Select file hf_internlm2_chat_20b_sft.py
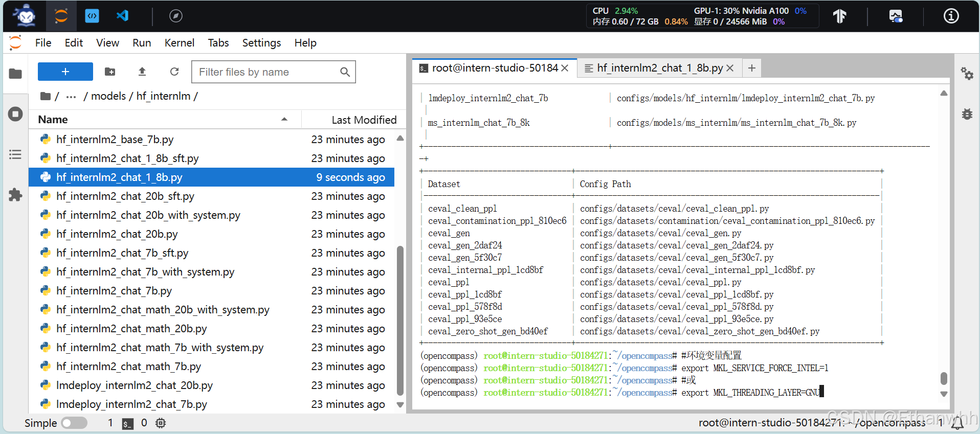Image resolution: width=980 pixels, height=434 pixels. [x=211, y=196]
